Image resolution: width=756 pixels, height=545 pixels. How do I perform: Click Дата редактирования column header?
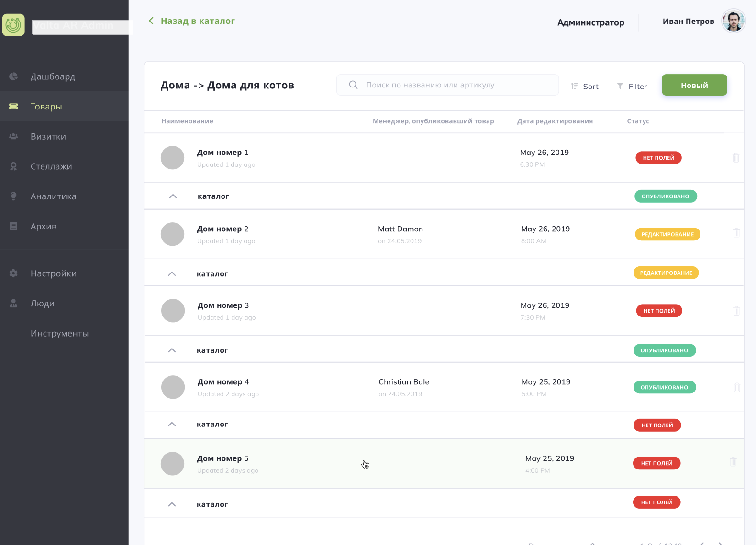(x=555, y=121)
